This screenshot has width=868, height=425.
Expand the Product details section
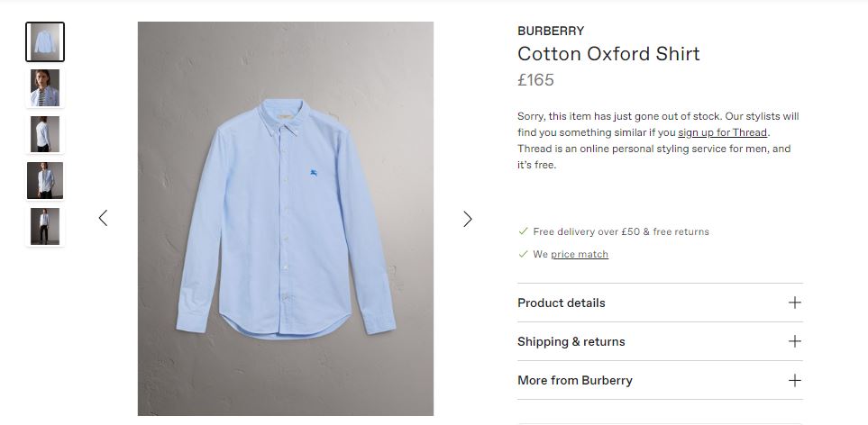(562, 303)
